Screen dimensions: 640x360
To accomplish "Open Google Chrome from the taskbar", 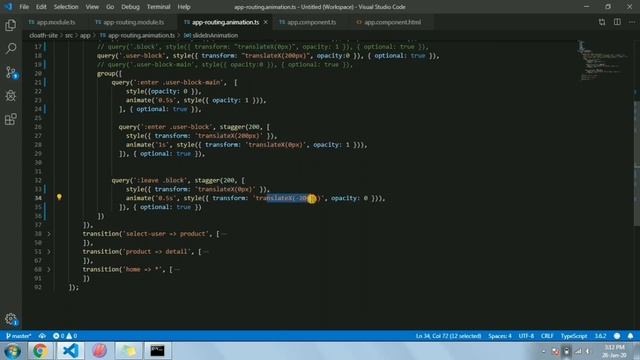I will pos(40,351).
